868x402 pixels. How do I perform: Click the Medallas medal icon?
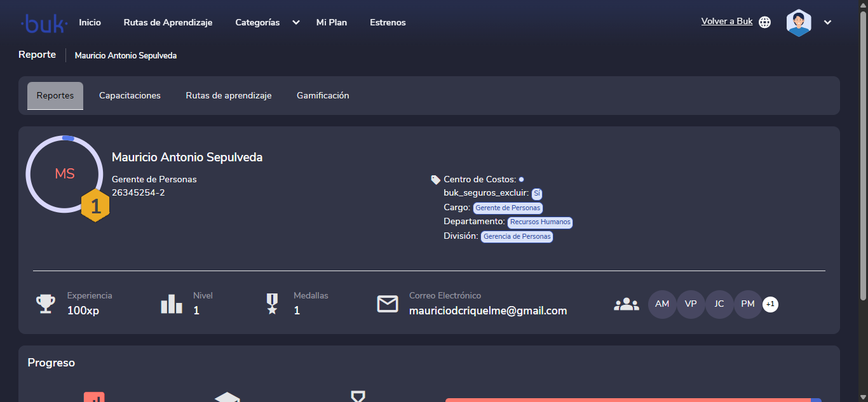coord(272,304)
